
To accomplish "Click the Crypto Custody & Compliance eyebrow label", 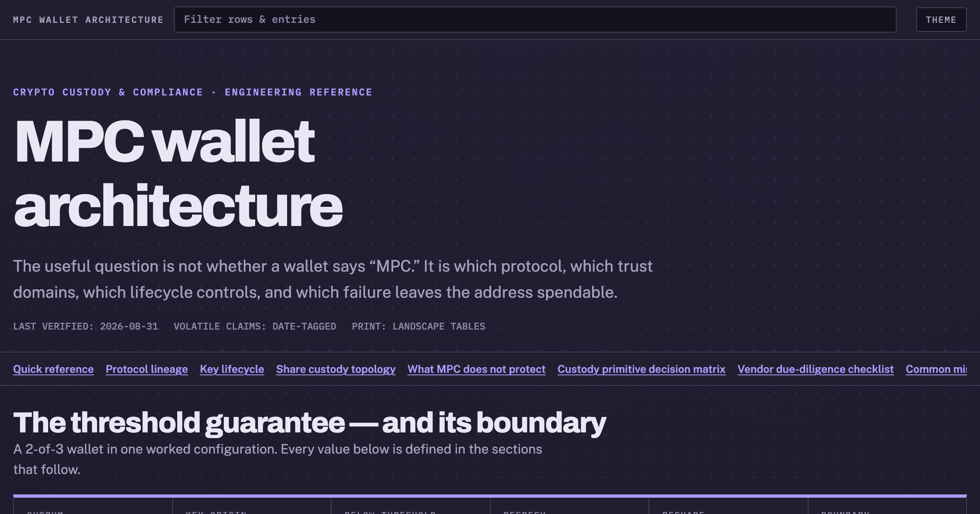I will 193,92.
